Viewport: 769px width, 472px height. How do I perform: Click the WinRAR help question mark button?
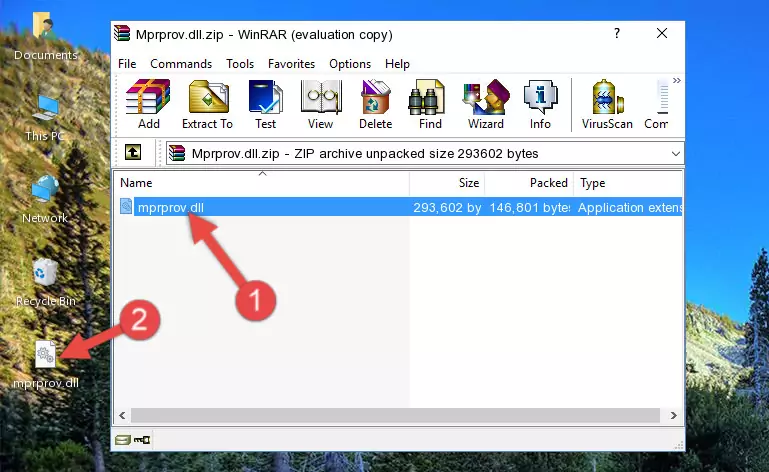(617, 33)
